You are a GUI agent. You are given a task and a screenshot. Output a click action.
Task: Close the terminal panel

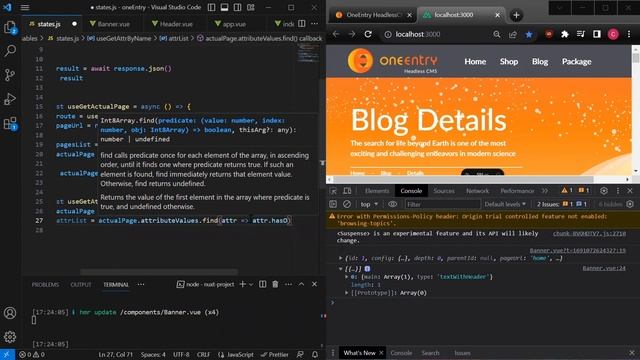click(314, 284)
